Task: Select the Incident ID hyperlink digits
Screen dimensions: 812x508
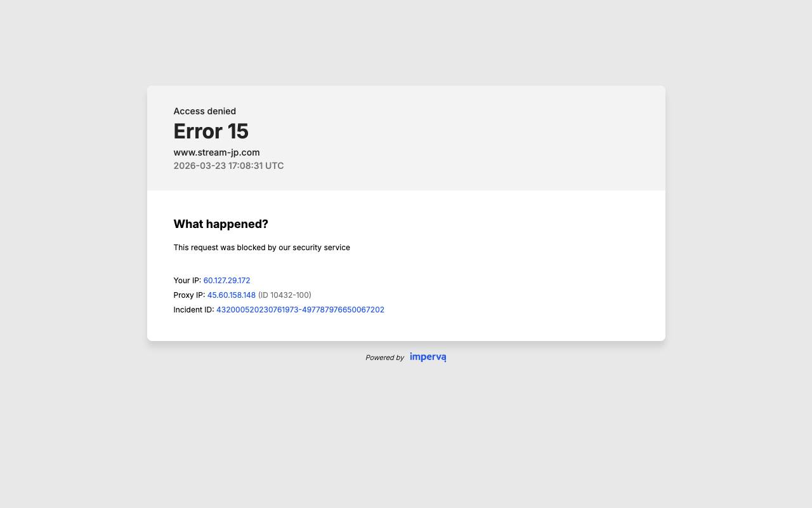Action: [x=300, y=309]
